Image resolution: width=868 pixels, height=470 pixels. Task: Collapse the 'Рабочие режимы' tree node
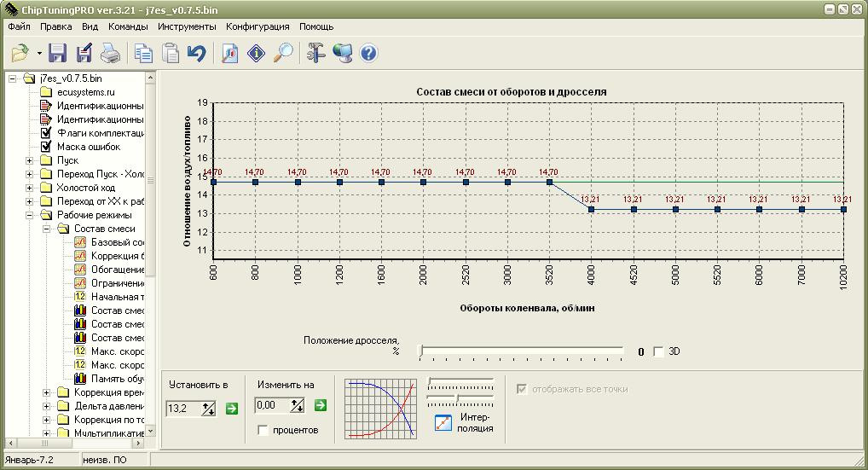[x=29, y=215]
